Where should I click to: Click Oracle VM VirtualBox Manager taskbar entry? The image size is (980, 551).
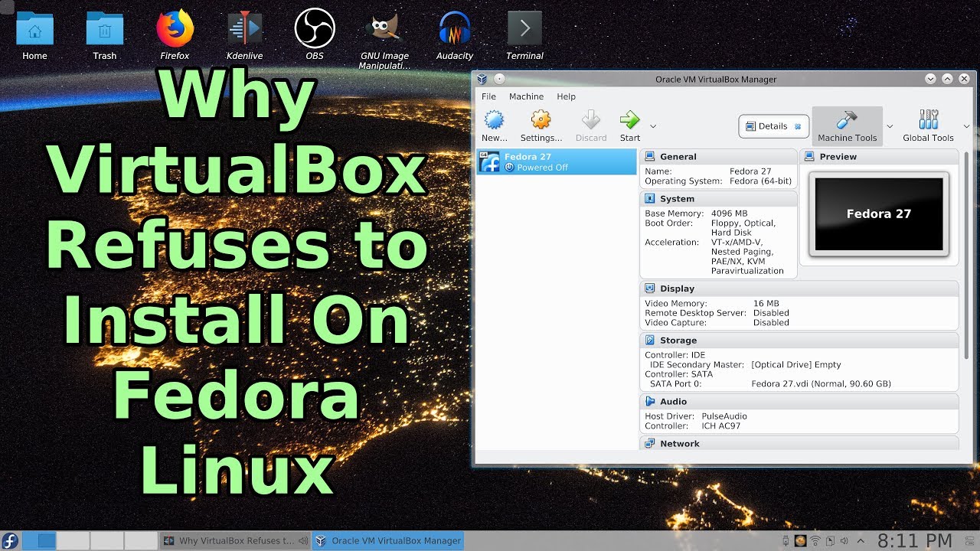pos(388,540)
